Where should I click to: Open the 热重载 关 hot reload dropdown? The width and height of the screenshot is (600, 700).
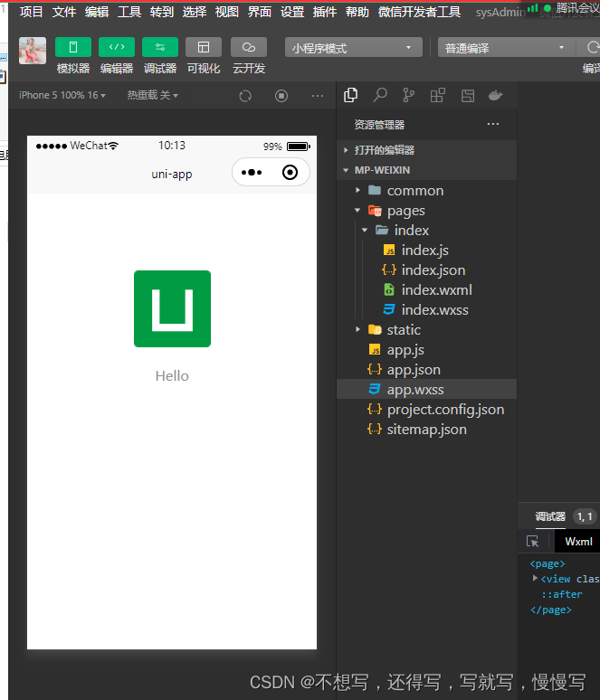pos(152,95)
